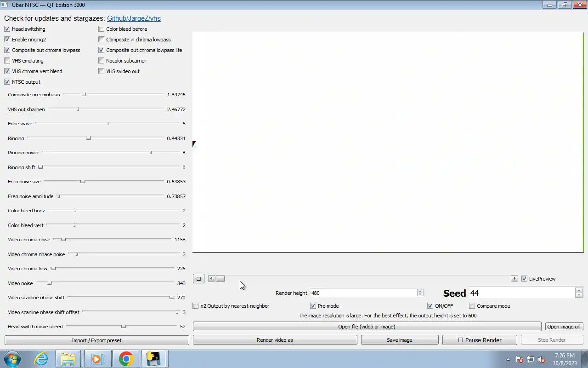Open the Github/JargeZ/vhs link
The width and height of the screenshot is (588, 368).
pos(134,18)
